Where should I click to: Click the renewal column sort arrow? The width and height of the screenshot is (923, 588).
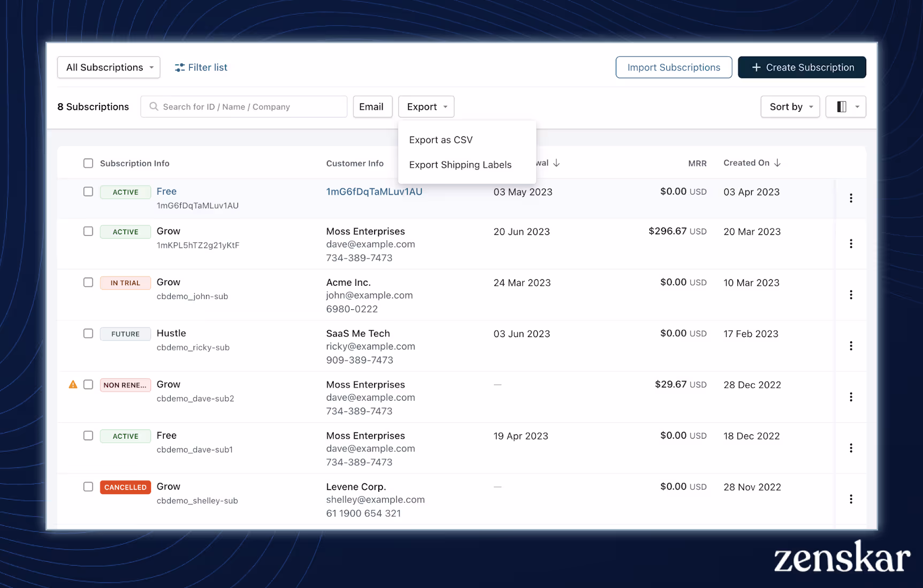[556, 163]
